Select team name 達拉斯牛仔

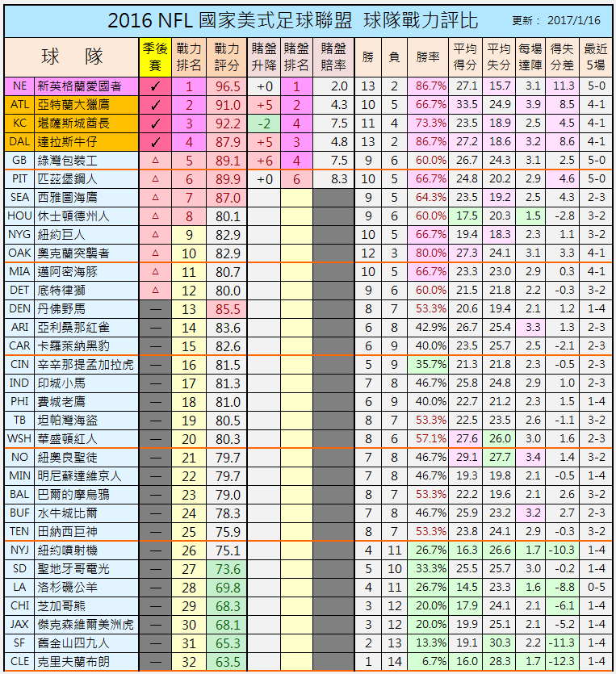coord(68,142)
